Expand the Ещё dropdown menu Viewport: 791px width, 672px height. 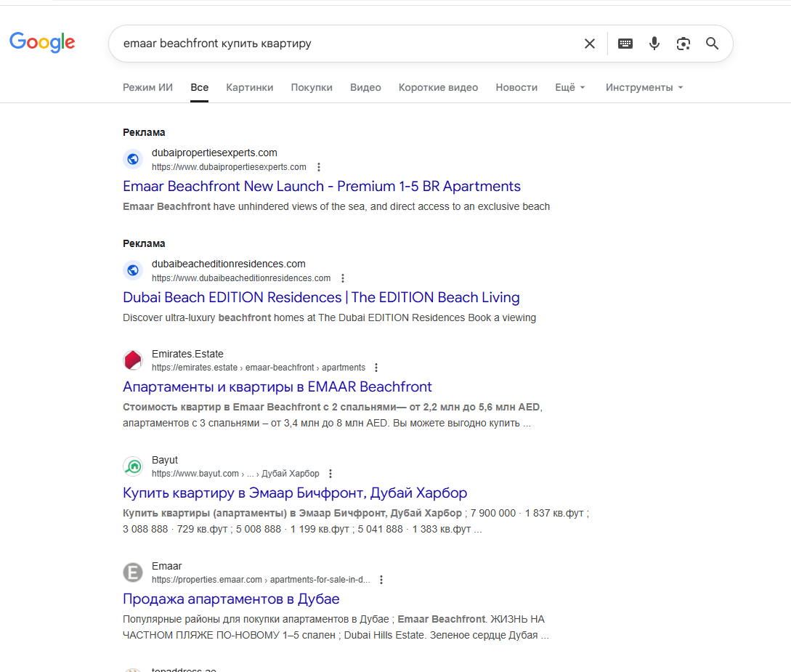click(570, 87)
